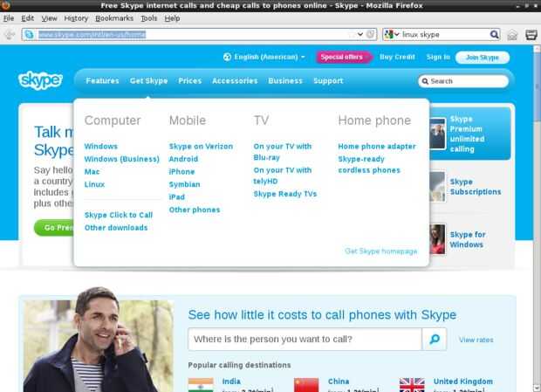The width and height of the screenshot is (541, 392).
Task: Open the Bookmarks menu
Action: click(114, 18)
